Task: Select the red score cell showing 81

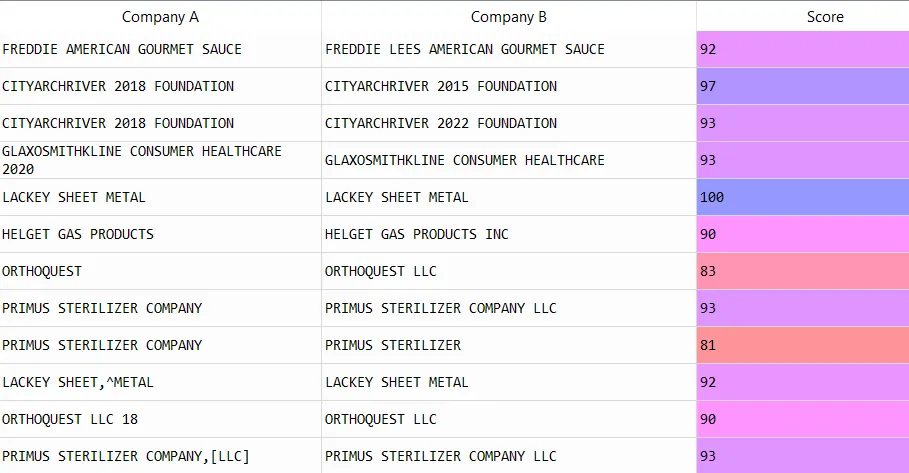Action: click(x=802, y=345)
